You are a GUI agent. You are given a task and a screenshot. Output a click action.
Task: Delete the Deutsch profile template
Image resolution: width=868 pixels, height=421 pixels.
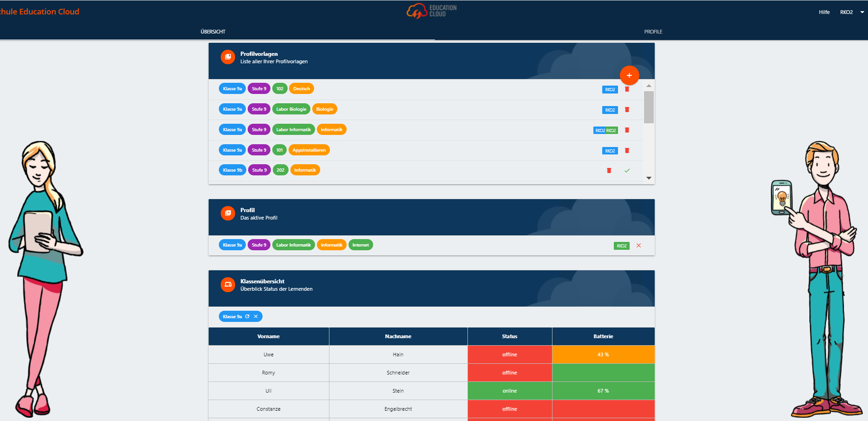(x=627, y=89)
